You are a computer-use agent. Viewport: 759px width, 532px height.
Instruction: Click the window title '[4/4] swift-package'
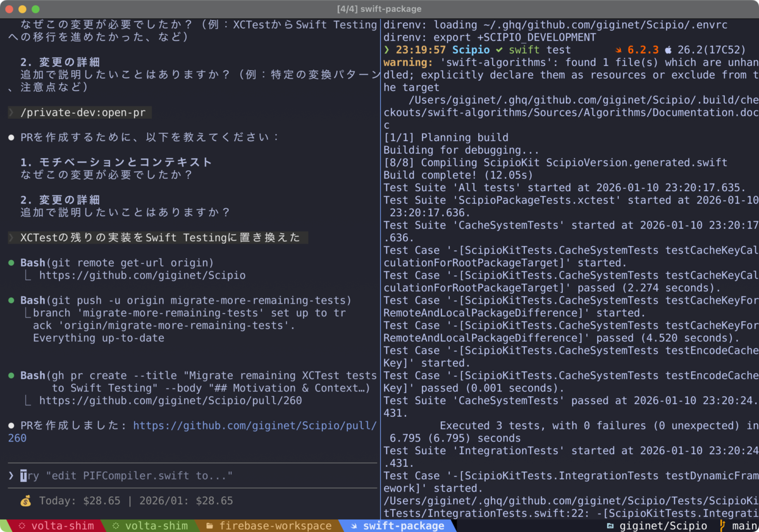coord(379,9)
